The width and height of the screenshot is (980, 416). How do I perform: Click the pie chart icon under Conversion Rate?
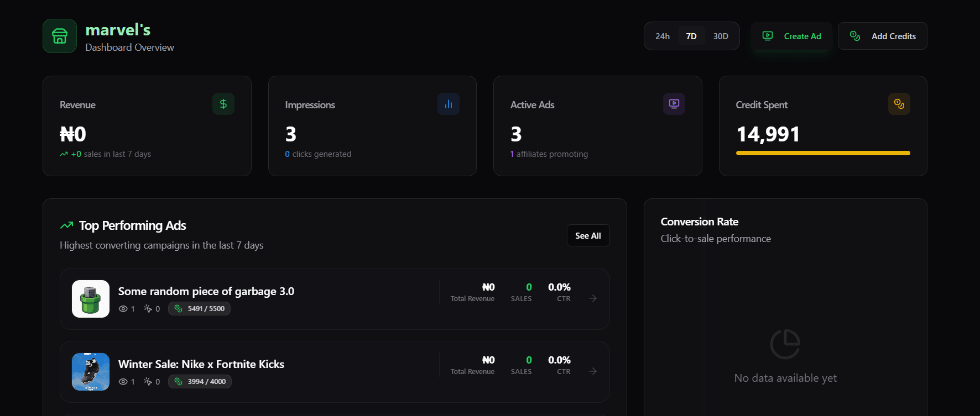point(785,344)
